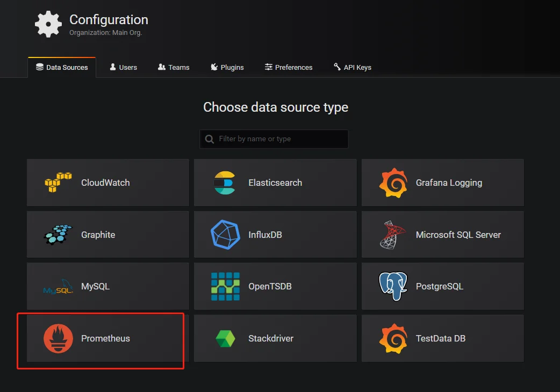Select the Elasticsearch logo icon
560x392 pixels.
(225, 183)
